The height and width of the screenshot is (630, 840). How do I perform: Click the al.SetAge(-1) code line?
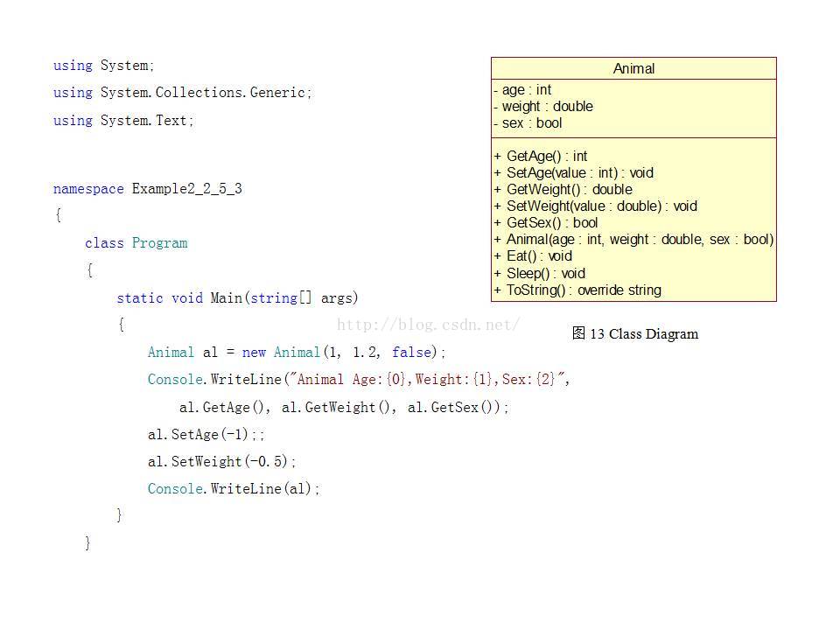(x=206, y=435)
